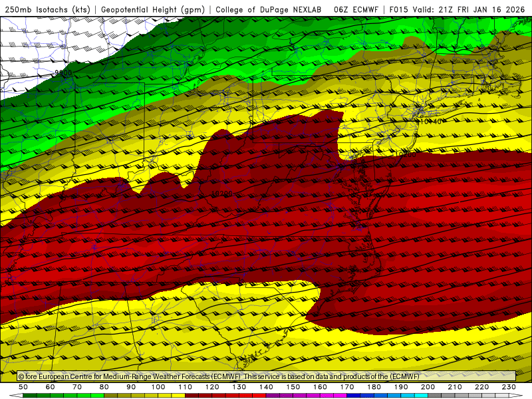The image size is (532, 399).
Task: Click the legend value 190
Action: click(401, 387)
